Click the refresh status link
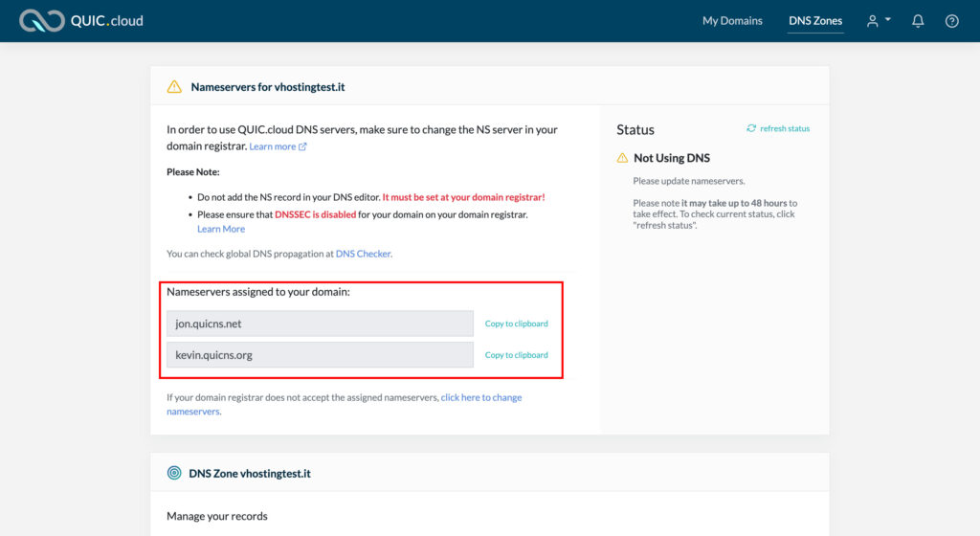This screenshot has width=980, height=536. tap(785, 128)
